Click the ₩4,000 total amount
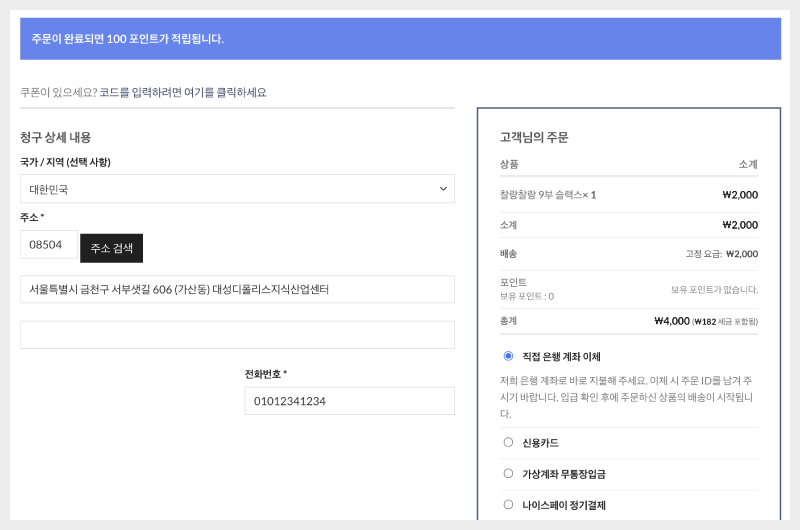The width and height of the screenshot is (800, 530). pos(672,321)
